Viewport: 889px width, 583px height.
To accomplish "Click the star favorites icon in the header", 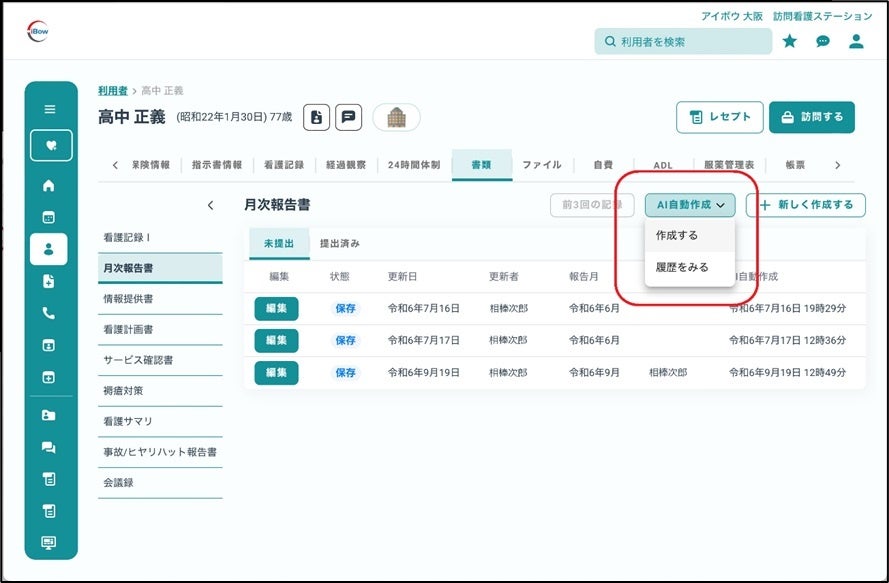I will click(x=790, y=41).
